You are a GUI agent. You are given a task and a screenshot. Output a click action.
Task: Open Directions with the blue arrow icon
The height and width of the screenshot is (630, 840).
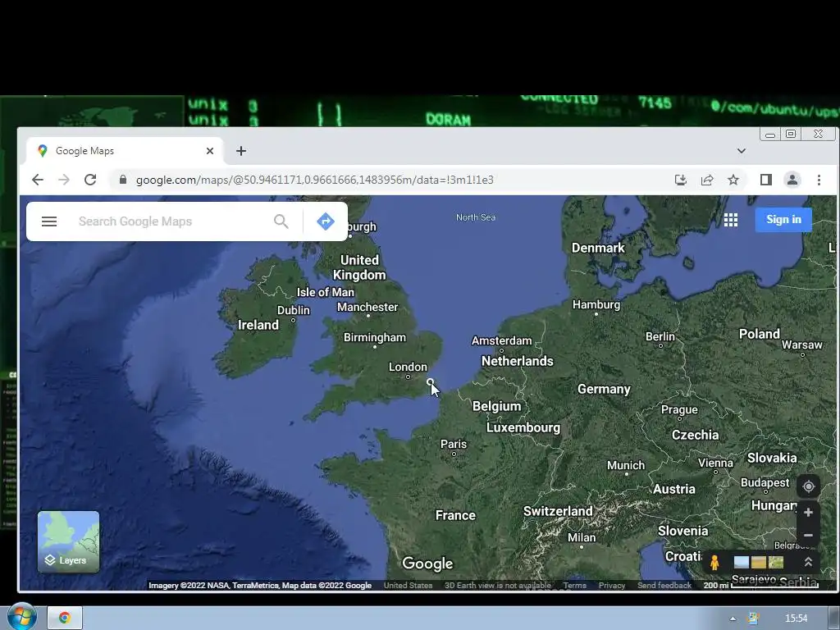tap(326, 221)
